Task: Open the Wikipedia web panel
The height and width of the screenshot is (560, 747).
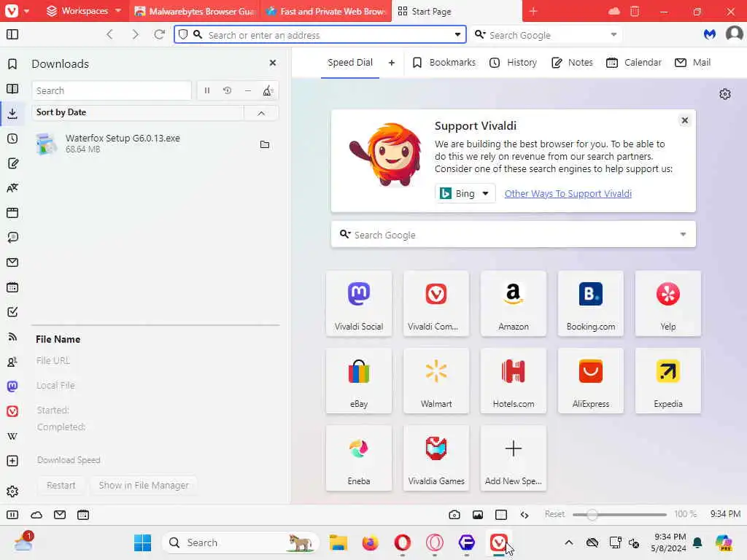Action: 12,436
